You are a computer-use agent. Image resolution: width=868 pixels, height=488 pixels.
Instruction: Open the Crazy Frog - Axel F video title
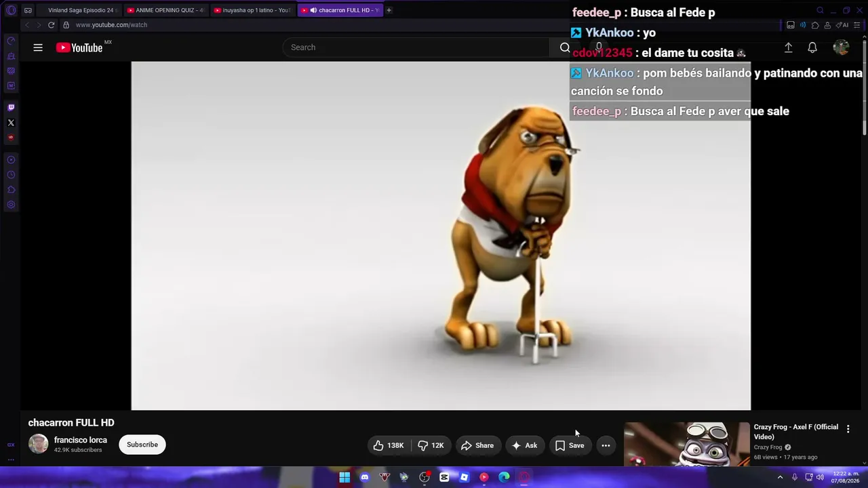(x=796, y=432)
